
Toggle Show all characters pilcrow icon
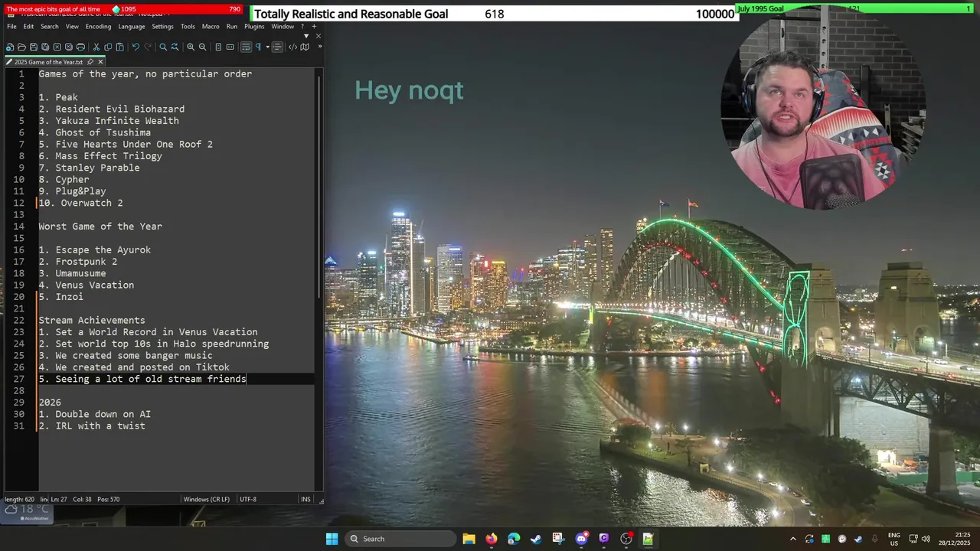(x=258, y=47)
